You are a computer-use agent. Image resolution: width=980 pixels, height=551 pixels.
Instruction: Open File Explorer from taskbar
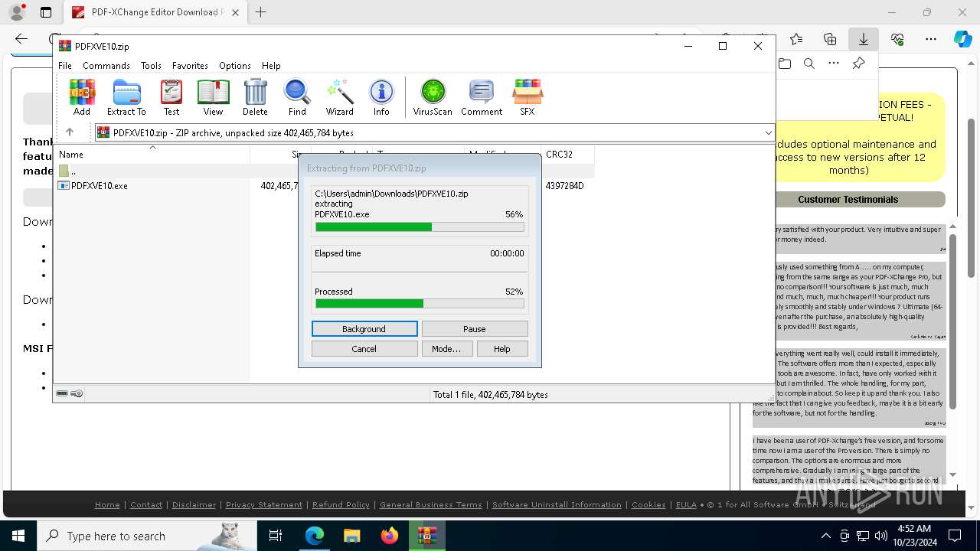click(x=351, y=536)
